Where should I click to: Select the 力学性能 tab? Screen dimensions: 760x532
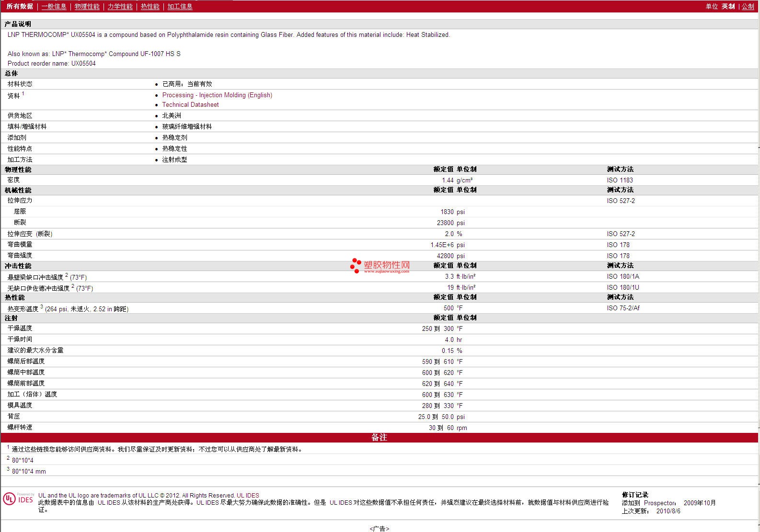120,6
